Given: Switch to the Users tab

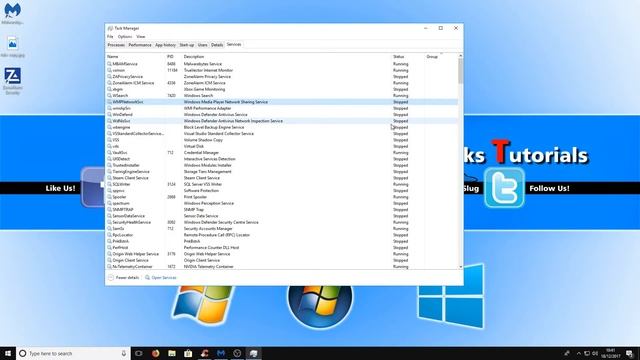Looking at the screenshot, I should click(203, 45).
